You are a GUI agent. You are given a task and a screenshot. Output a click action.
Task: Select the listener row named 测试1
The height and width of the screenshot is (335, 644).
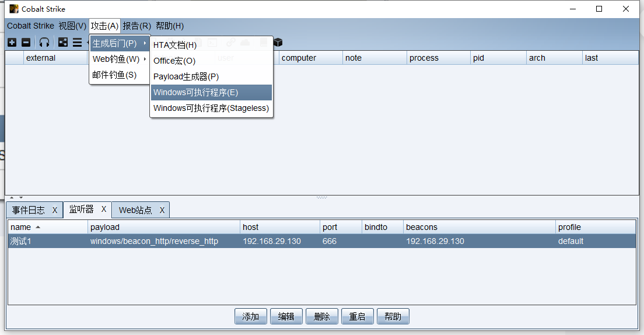pos(322,241)
